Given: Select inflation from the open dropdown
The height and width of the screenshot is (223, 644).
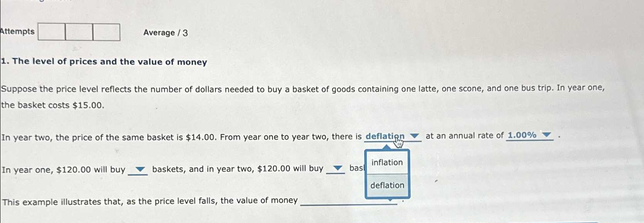Looking at the screenshot, I should (387, 163).
